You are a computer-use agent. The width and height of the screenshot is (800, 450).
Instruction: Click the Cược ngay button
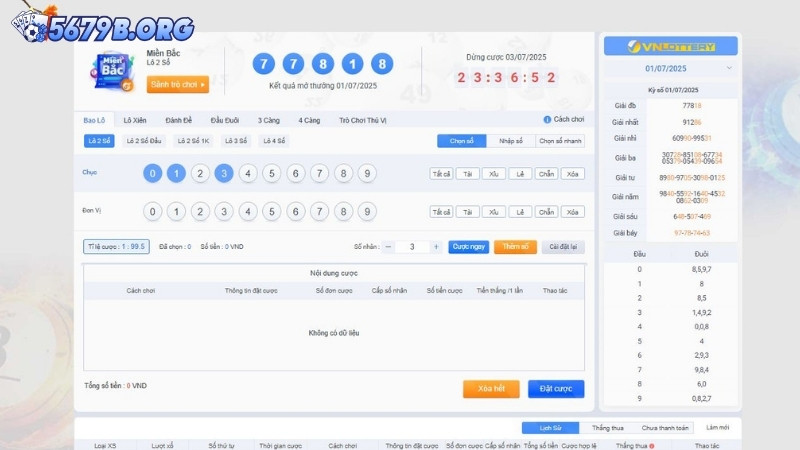[468, 247]
